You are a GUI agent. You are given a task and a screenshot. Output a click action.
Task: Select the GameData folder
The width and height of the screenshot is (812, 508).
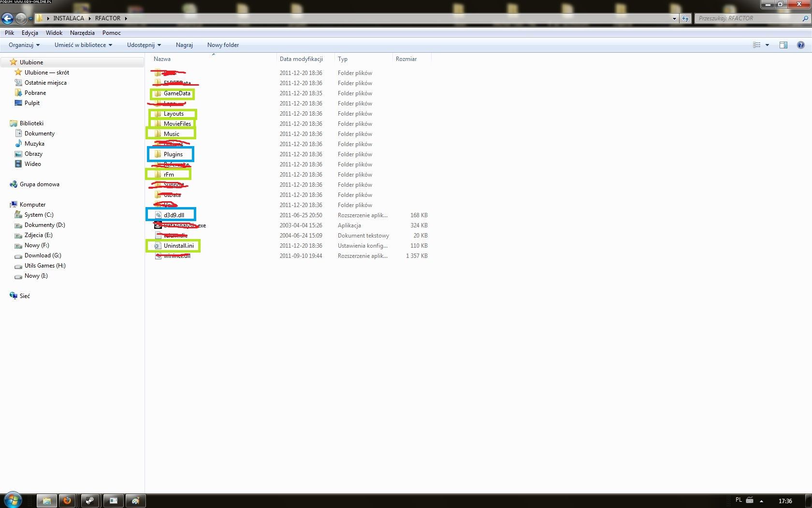[177, 93]
